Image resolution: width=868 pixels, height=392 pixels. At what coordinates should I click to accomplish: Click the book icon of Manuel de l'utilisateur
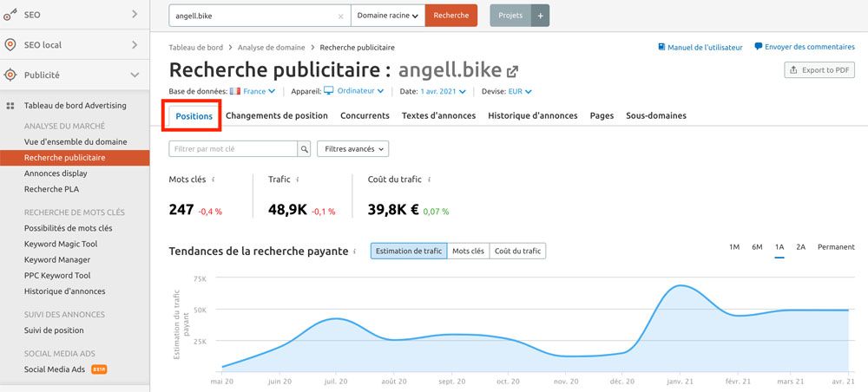(x=661, y=47)
